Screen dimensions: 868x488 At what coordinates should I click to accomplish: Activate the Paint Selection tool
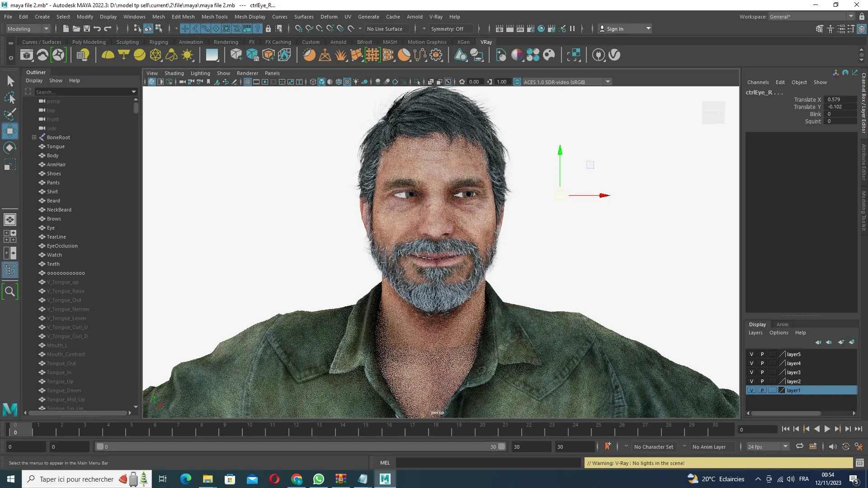click(x=10, y=115)
